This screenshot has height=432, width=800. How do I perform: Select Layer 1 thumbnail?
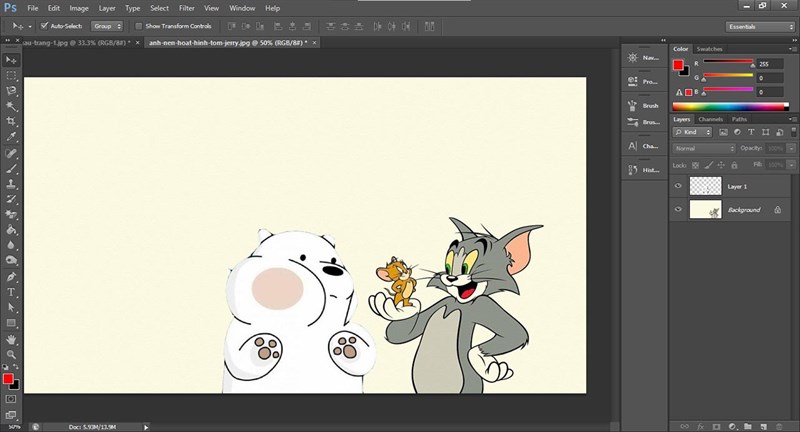click(x=706, y=186)
